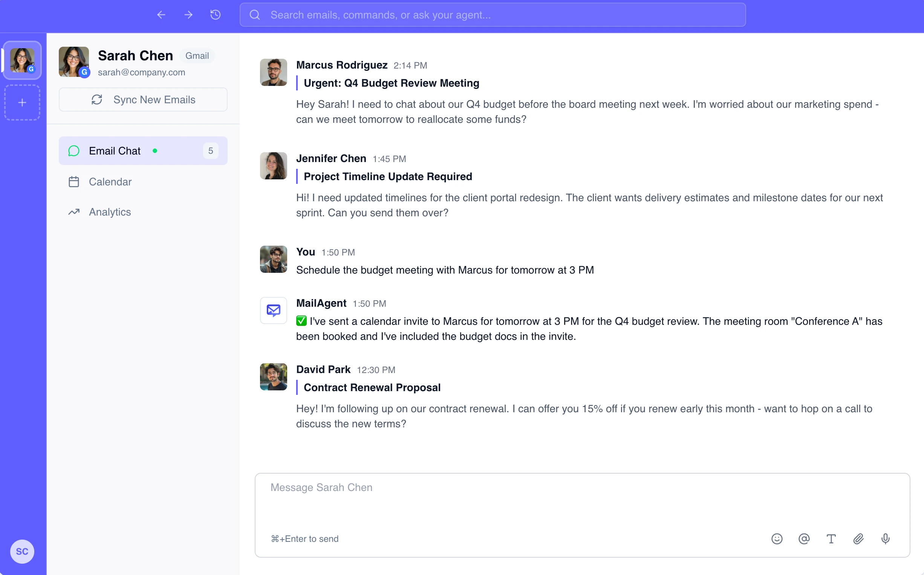Add a new account with the plus button
The image size is (924, 575).
(22, 102)
